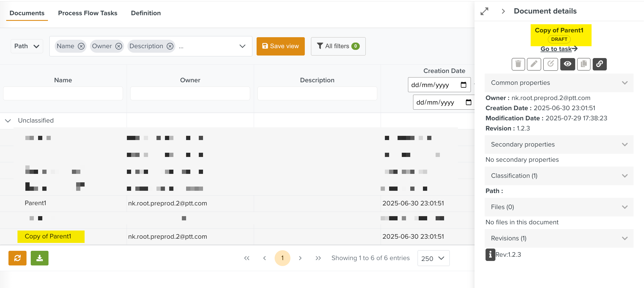The width and height of the screenshot is (644, 288).
Task: Follow the Go to task link
Action: pos(559,49)
